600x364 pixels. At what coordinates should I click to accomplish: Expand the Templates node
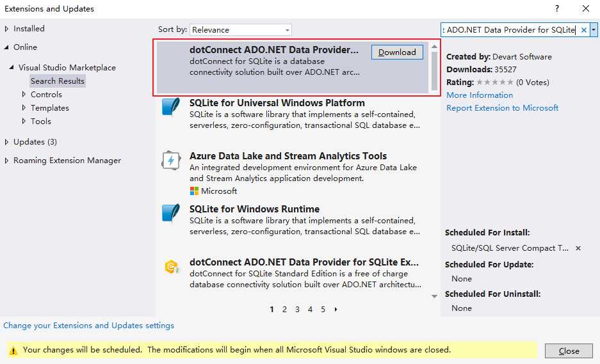[x=24, y=108]
